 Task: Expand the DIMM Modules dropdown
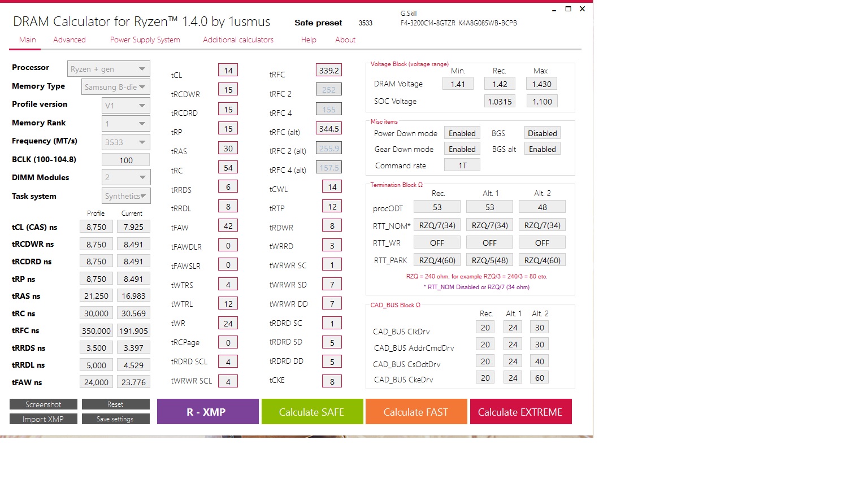click(x=126, y=177)
